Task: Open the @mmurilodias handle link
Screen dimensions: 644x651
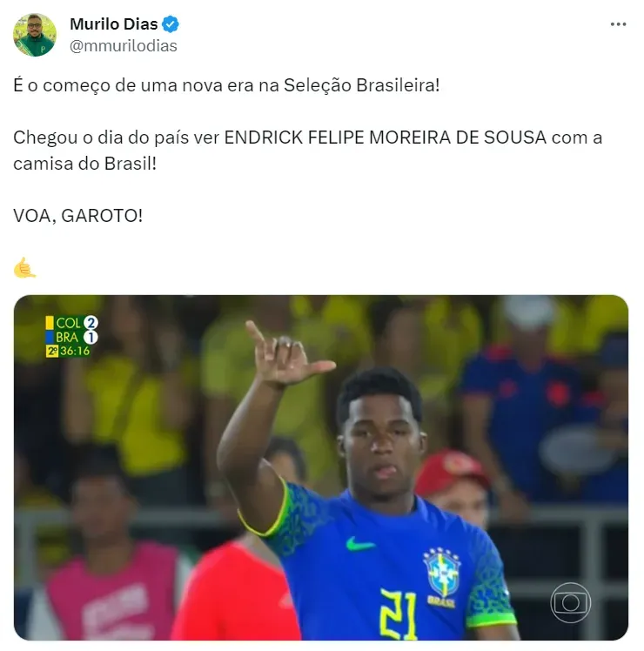Action: click(123, 46)
